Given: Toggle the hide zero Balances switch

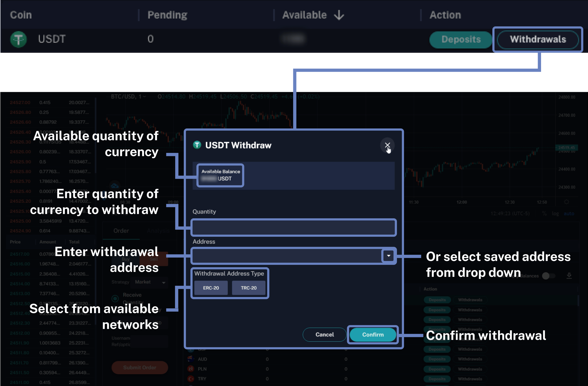Looking at the screenshot, I should coord(548,276).
